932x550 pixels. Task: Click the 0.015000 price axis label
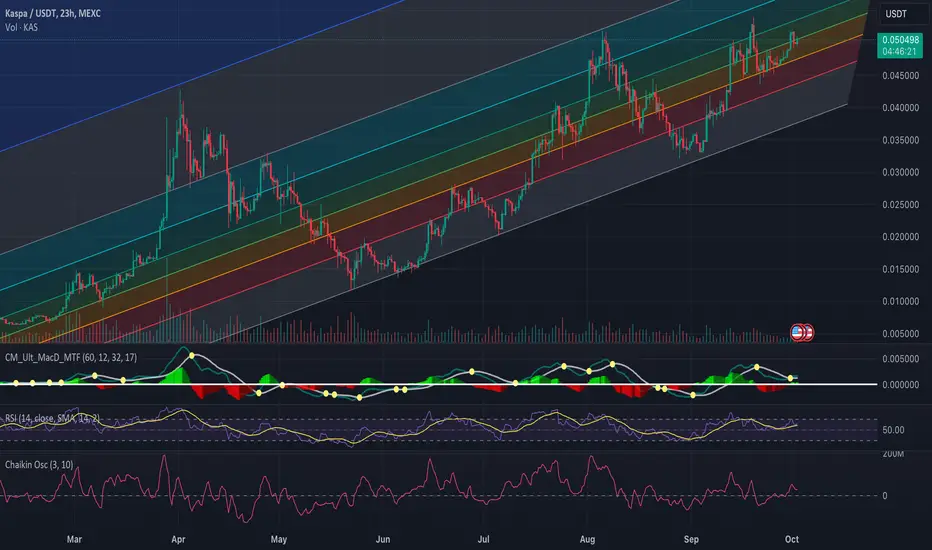click(900, 269)
